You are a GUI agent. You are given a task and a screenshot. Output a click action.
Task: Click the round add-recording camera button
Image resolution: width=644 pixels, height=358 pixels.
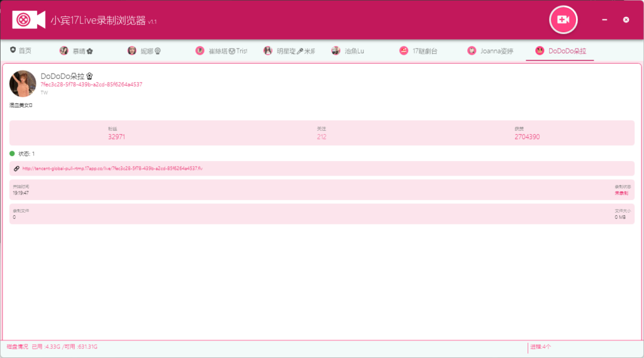tap(563, 20)
